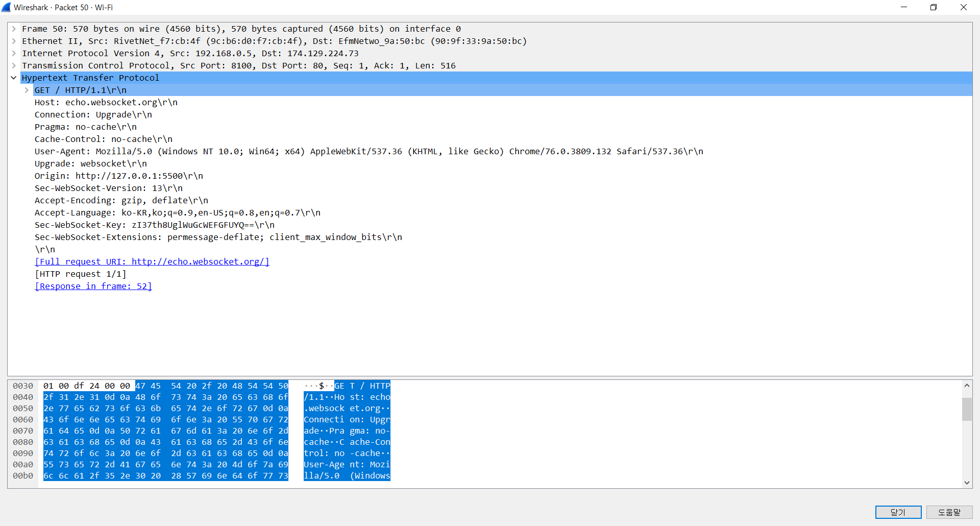Select the [HTTP request 1/1] line
Screen dimensions: 980x526
pos(81,274)
